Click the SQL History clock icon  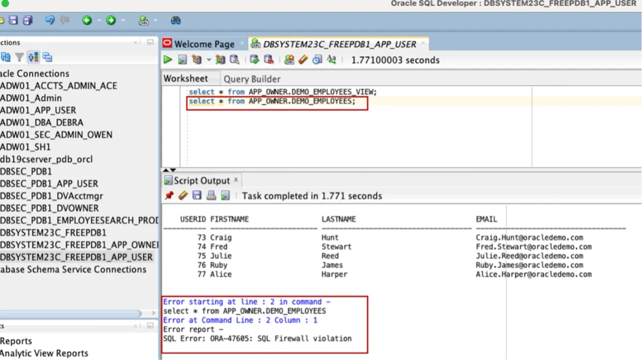[317, 60]
